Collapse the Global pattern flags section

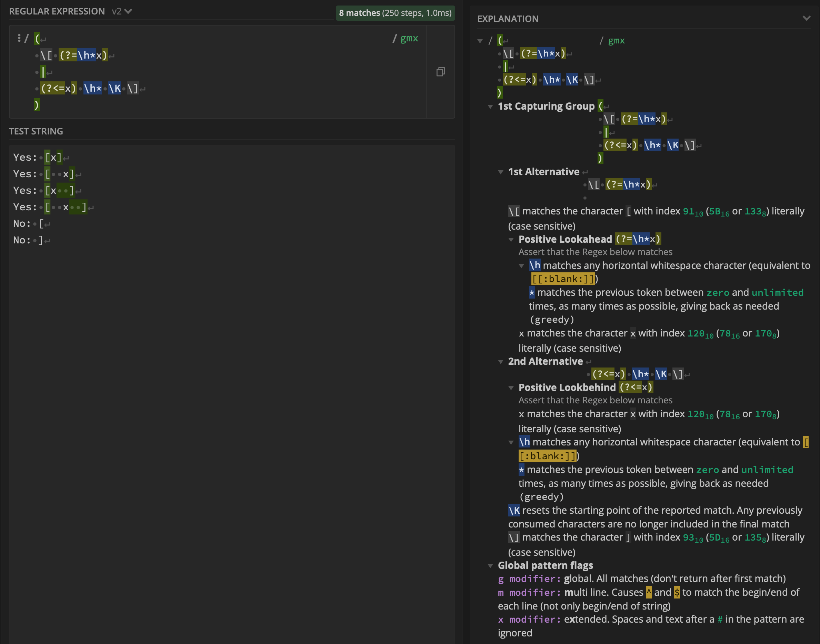coord(490,566)
